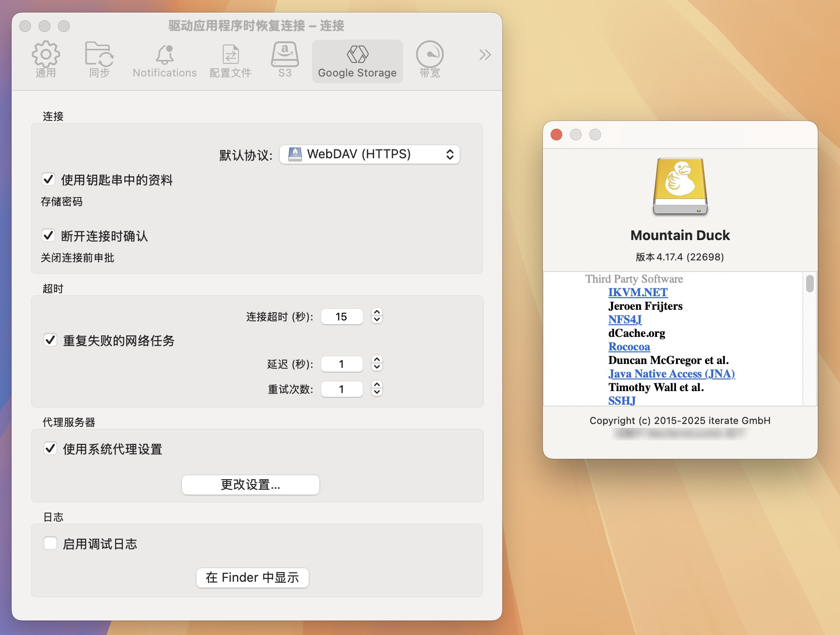
Task: Click the 更改设置 button
Action: pyautogui.click(x=250, y=484)
